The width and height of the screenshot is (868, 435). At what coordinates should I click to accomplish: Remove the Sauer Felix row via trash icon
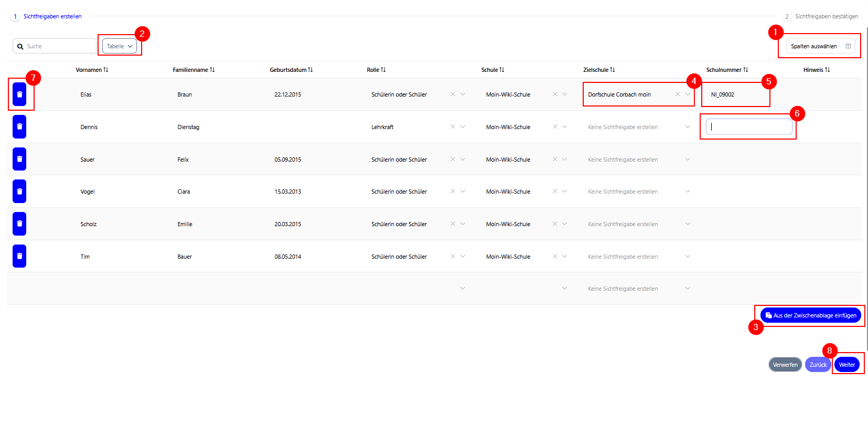(x=19, y=160)
